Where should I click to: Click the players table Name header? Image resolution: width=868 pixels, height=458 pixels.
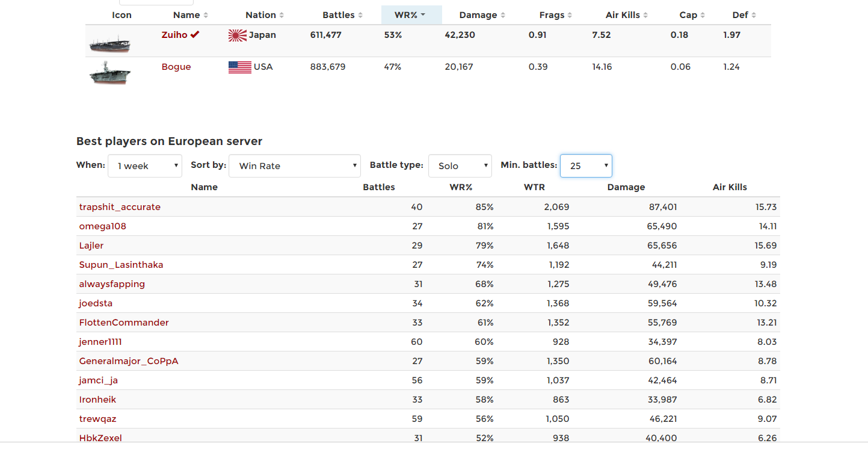pos(205,187)
